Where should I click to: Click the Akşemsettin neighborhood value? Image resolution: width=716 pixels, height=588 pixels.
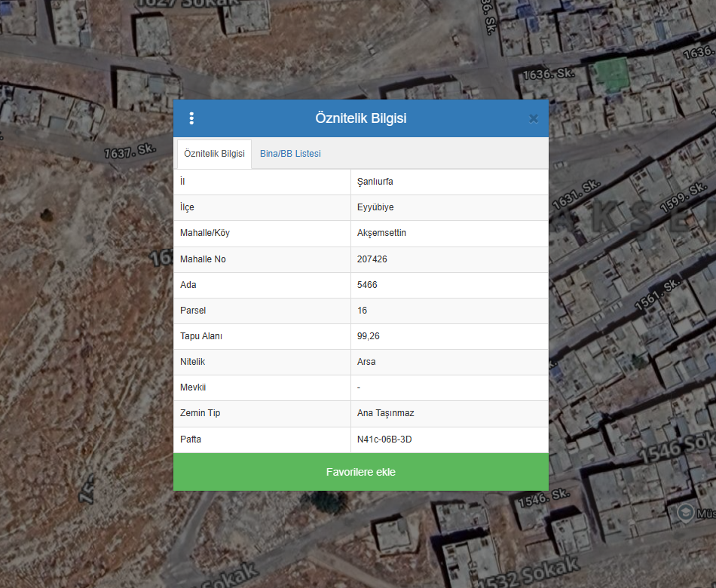[381, 233]
